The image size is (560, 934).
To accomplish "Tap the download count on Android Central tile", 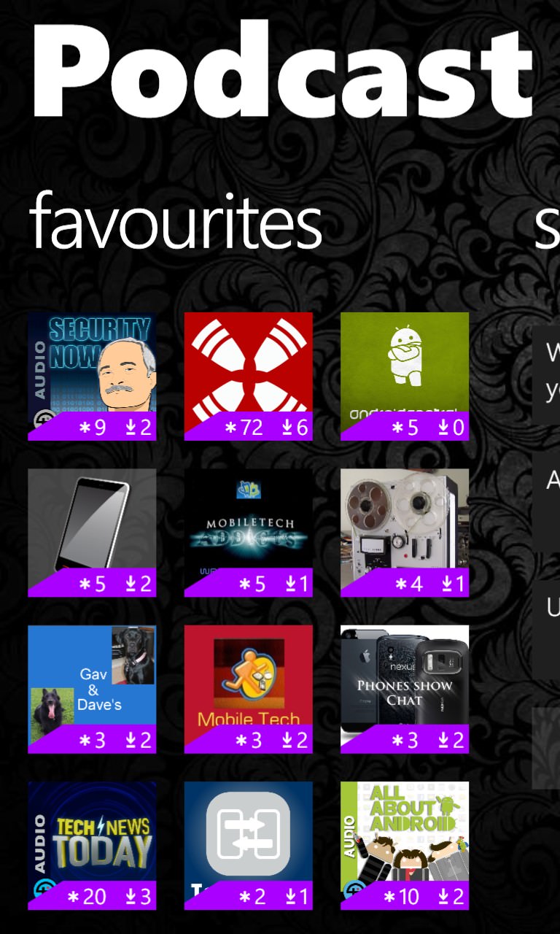I will click(x=451, y=428).
